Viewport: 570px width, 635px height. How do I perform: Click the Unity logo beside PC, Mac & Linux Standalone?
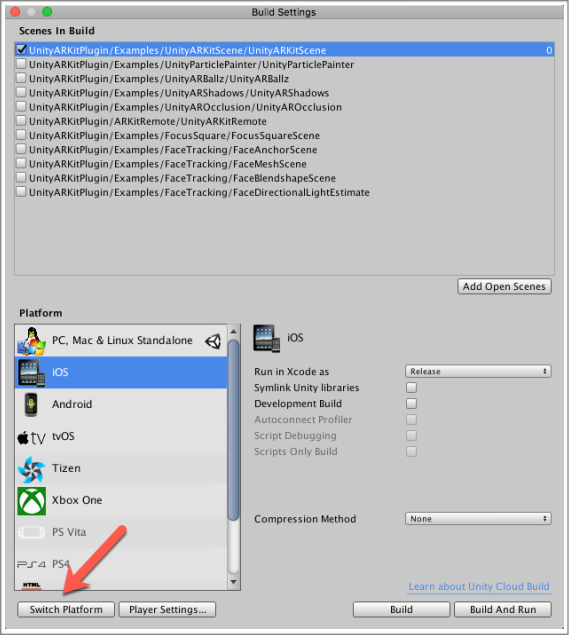[x=213, y=341]
